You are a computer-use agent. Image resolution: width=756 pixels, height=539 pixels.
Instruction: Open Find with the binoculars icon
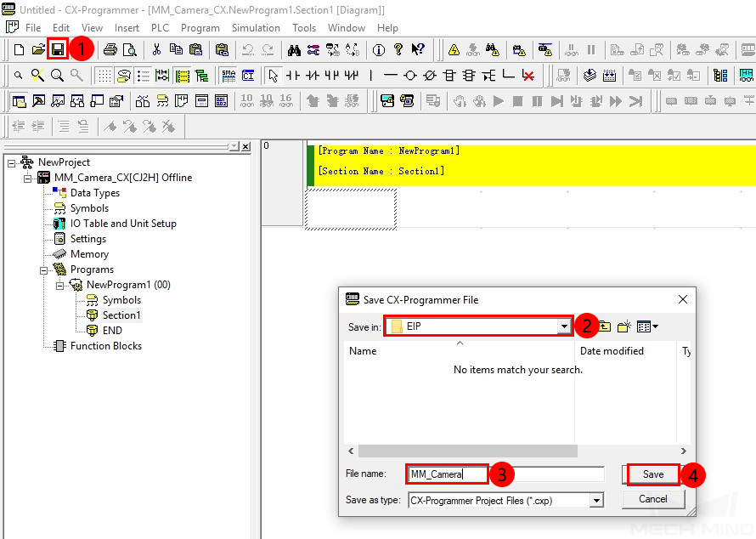tap(294, 49)
